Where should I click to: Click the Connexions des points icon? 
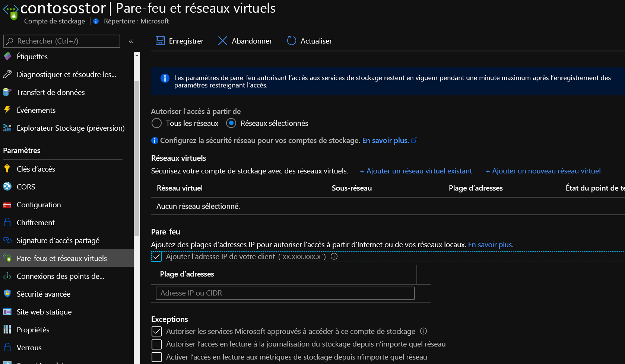click(7, 276)
